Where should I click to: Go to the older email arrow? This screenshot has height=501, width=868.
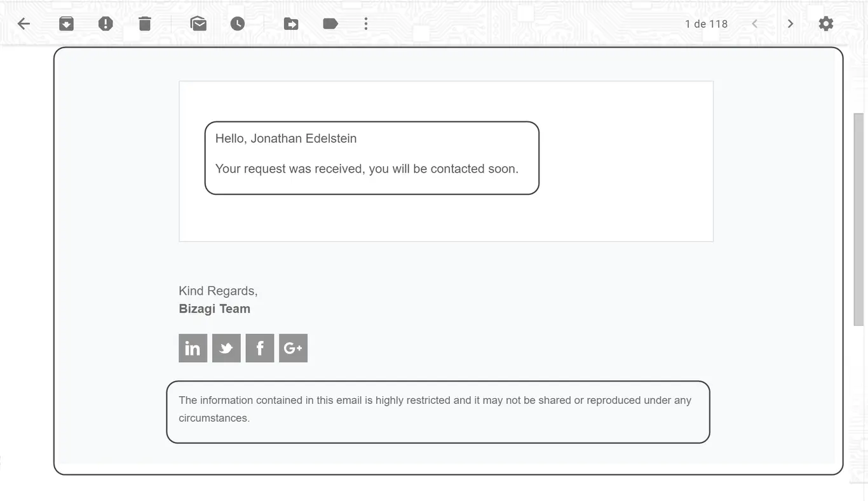click(790, 24)
